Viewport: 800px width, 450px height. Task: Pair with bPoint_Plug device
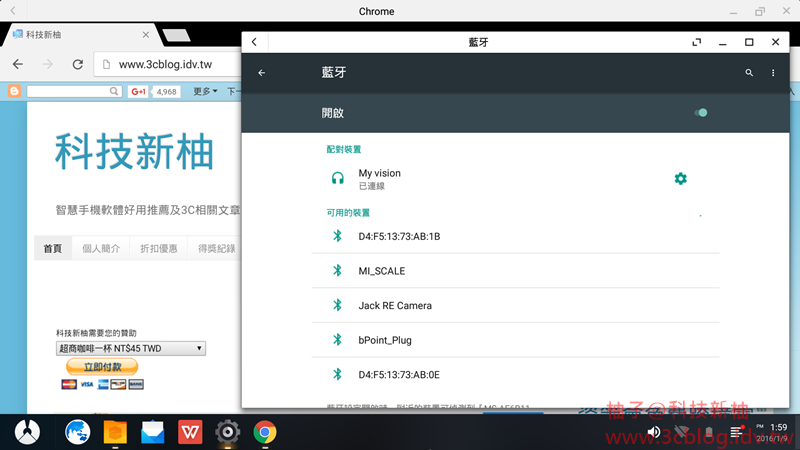coord(515,340)
